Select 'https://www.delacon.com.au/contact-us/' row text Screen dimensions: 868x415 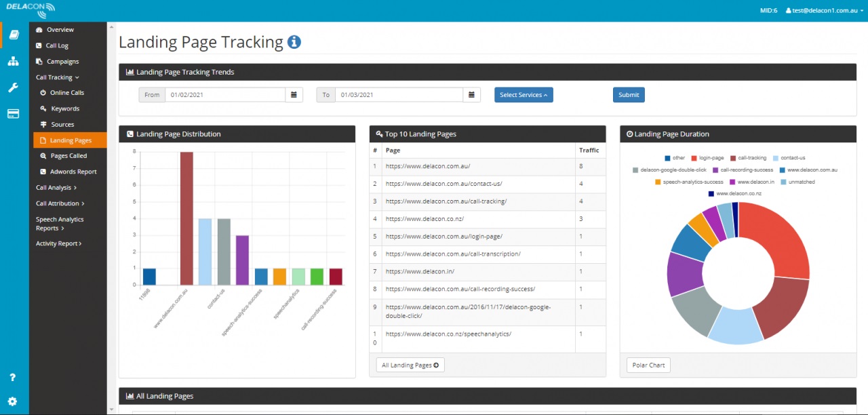(443, 184)
